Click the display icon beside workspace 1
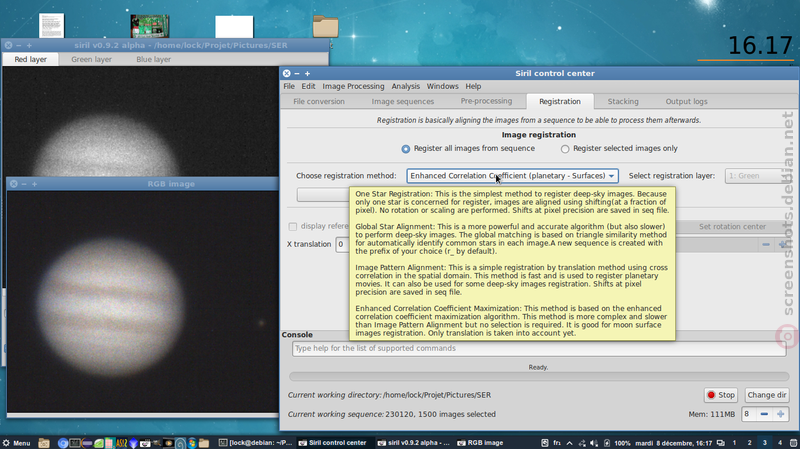 (720, 443)
